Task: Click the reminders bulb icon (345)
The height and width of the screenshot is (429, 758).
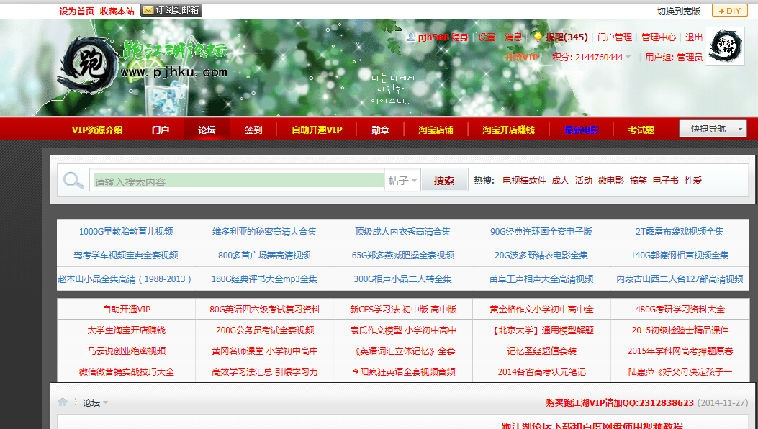Action: point(537,36)
